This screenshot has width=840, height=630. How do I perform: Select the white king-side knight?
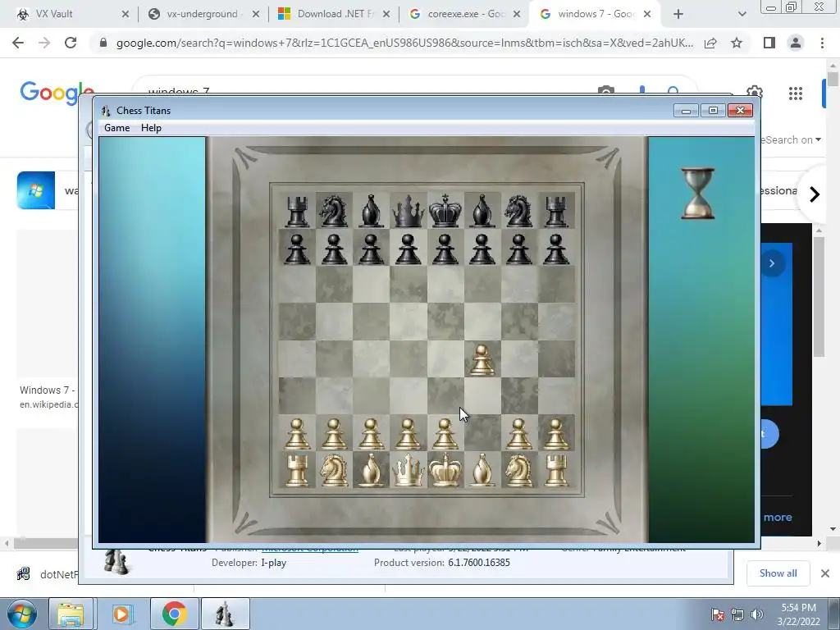(x=518, y=470)
